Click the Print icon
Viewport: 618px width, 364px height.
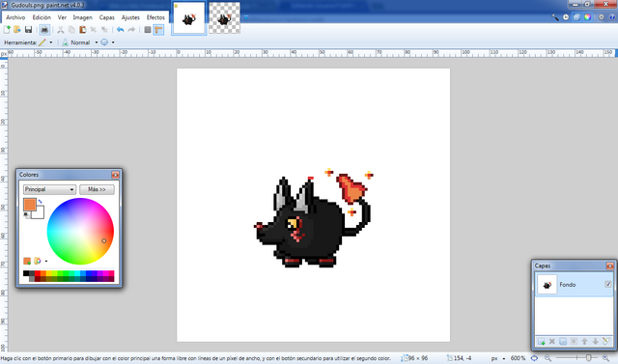pyautogui.click(x=44, y=30)
